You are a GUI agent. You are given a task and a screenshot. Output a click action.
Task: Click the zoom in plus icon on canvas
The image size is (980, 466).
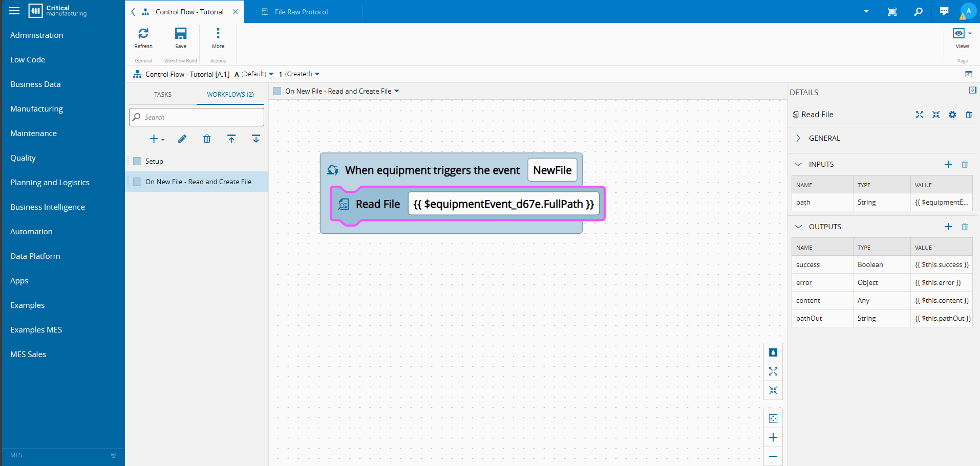coord(773,437)
